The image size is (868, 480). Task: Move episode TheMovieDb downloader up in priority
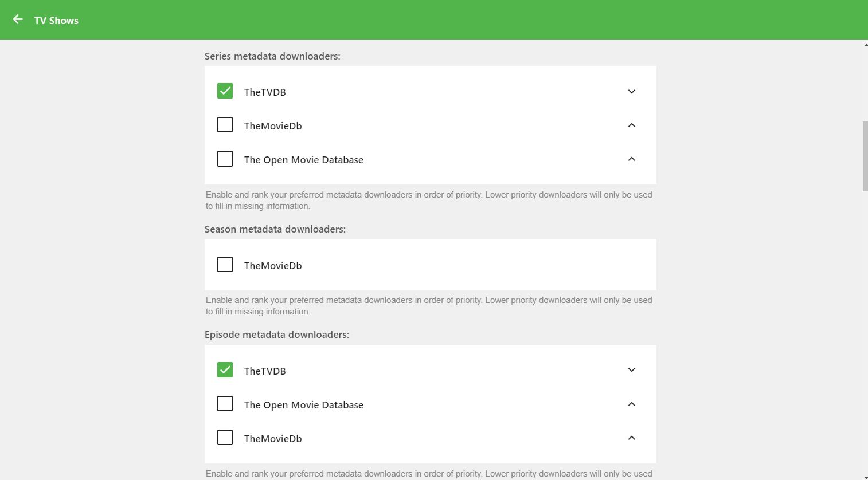tap(631, 438)
